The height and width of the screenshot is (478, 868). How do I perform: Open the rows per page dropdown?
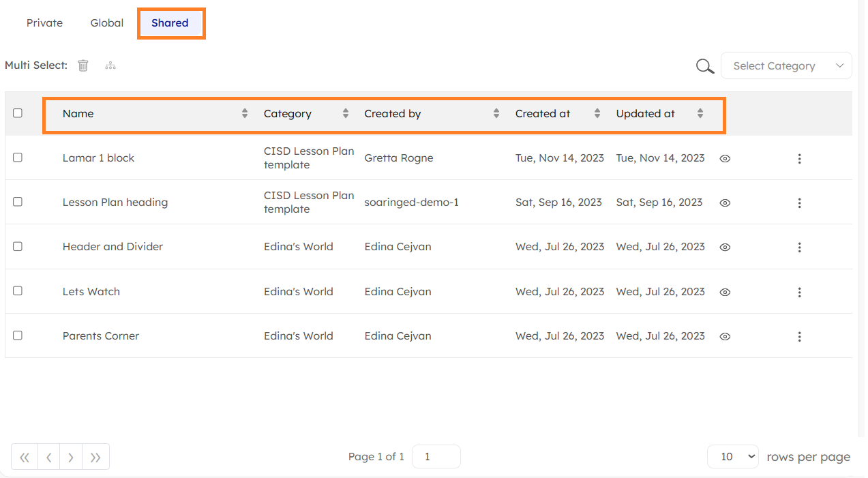coord(732,457)
